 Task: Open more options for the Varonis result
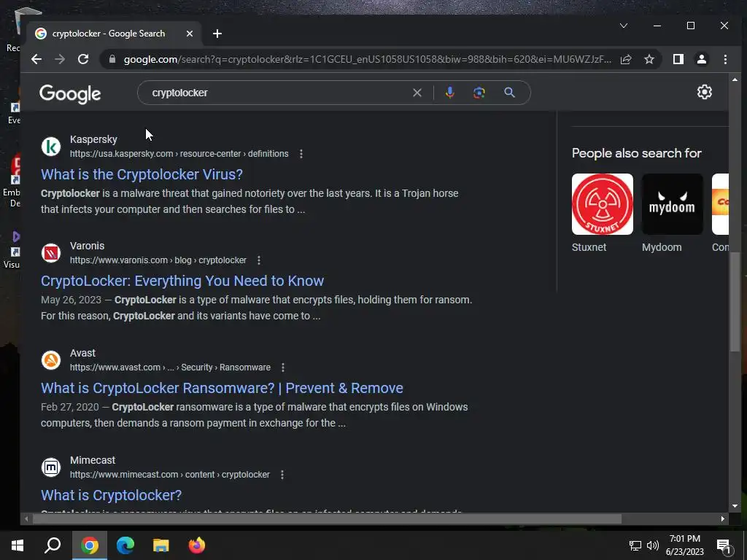(259, 260)
